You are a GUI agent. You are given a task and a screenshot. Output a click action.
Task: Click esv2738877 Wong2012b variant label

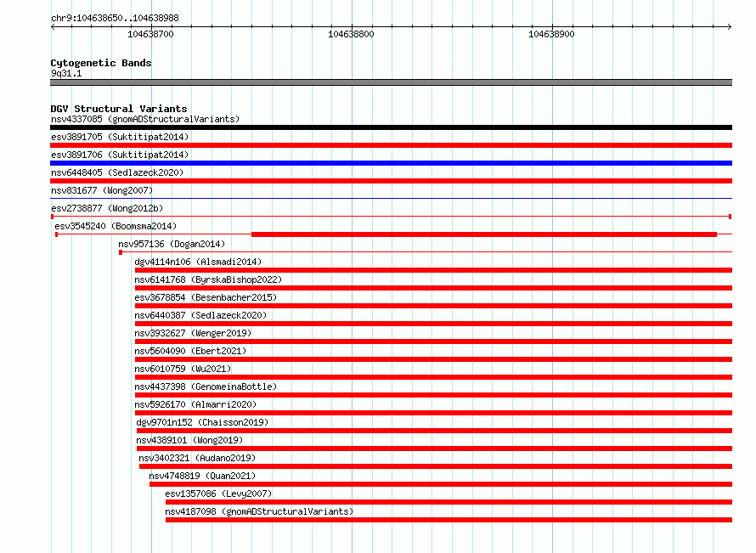[107, 208]
